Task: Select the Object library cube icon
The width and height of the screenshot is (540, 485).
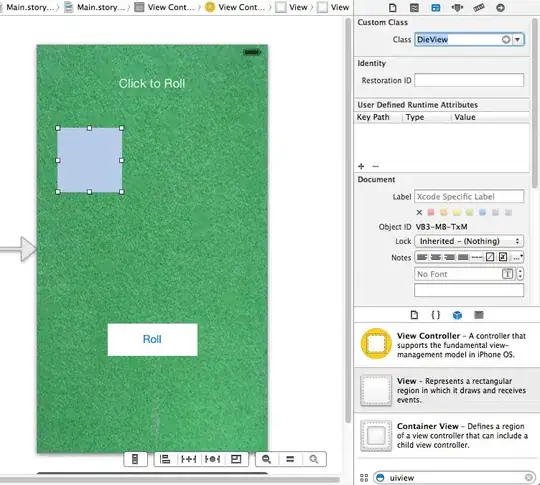Action: tap(457, 315)
